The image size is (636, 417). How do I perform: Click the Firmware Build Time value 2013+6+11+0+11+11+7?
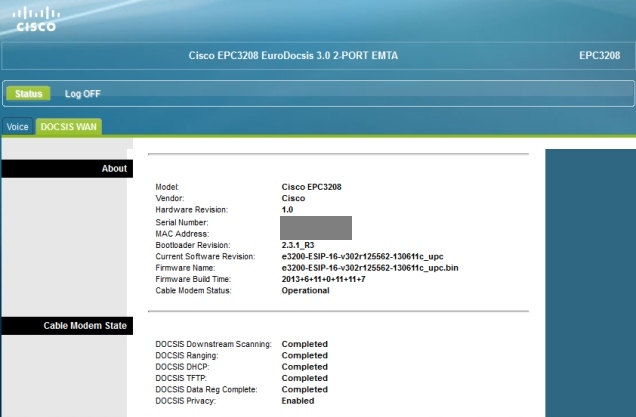[x=323, y=279]
